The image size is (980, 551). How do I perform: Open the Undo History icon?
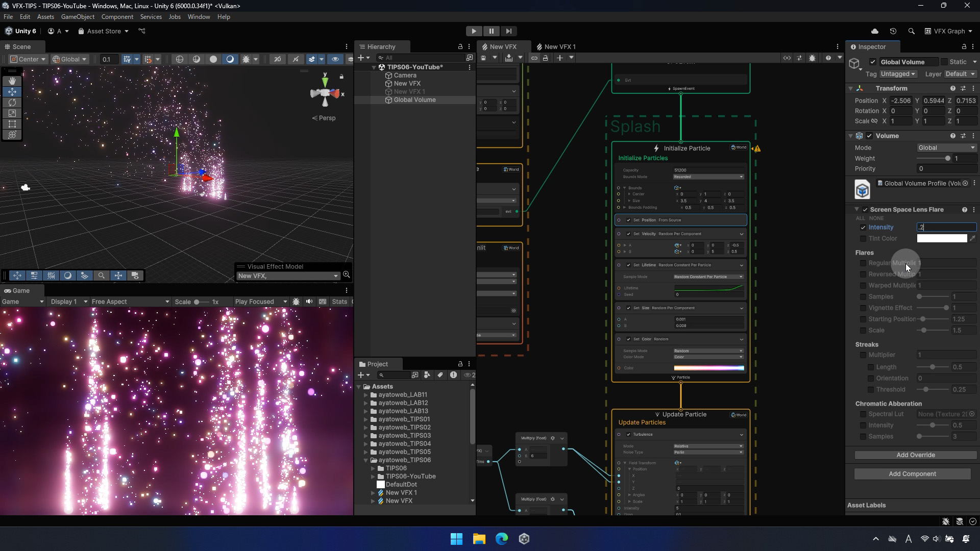tap(893, 31)
